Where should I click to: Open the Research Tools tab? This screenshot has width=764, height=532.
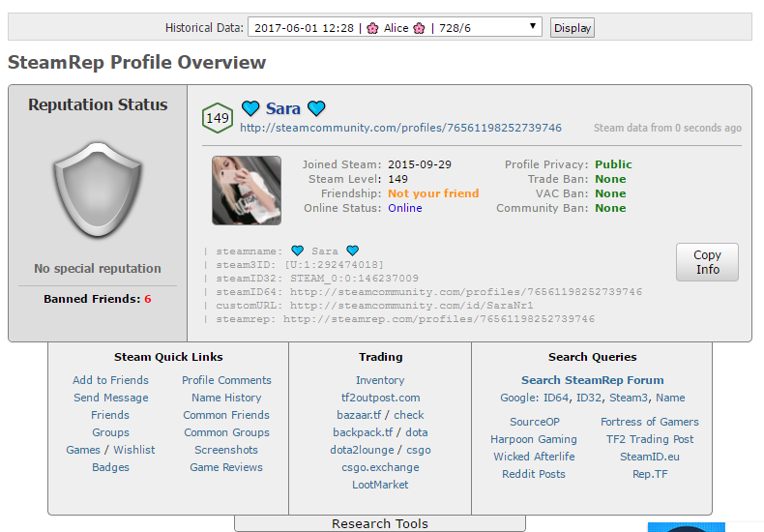click(x=380, y=523)
